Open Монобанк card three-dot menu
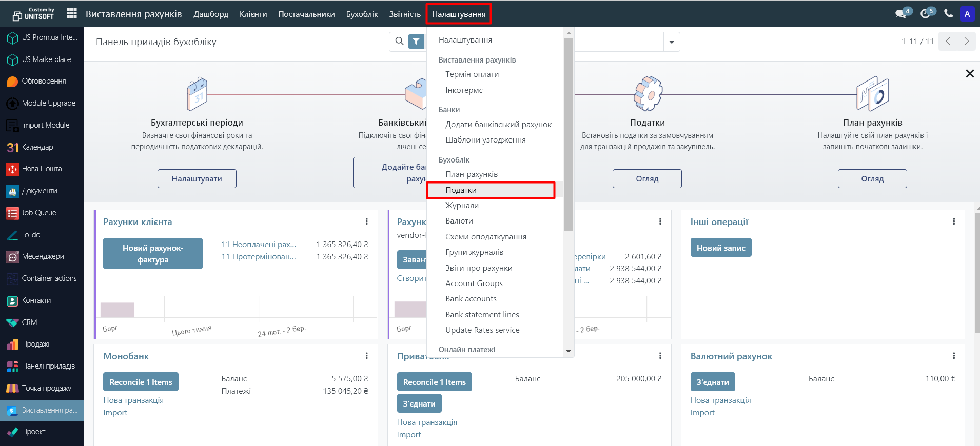This screenshot has width=980, height=446. pyautogui.click(x=366, y=356)
